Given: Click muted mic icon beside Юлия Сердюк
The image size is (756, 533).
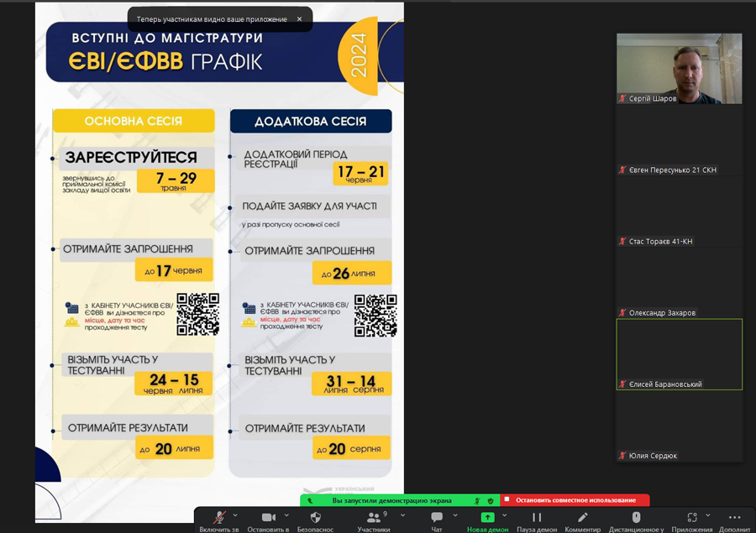Looking at the screenshot, I should pos(622,456).
